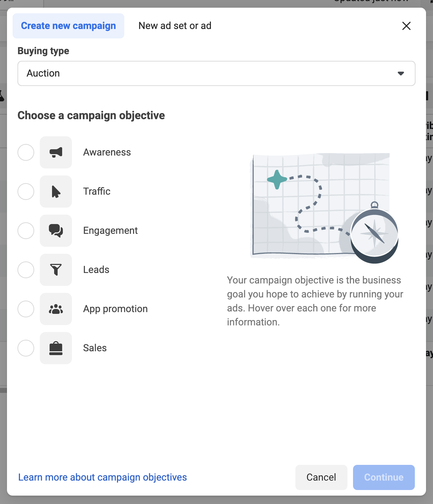
Task: Click the Engagement chat bubbles icon
Action: (x=56, y=231)
